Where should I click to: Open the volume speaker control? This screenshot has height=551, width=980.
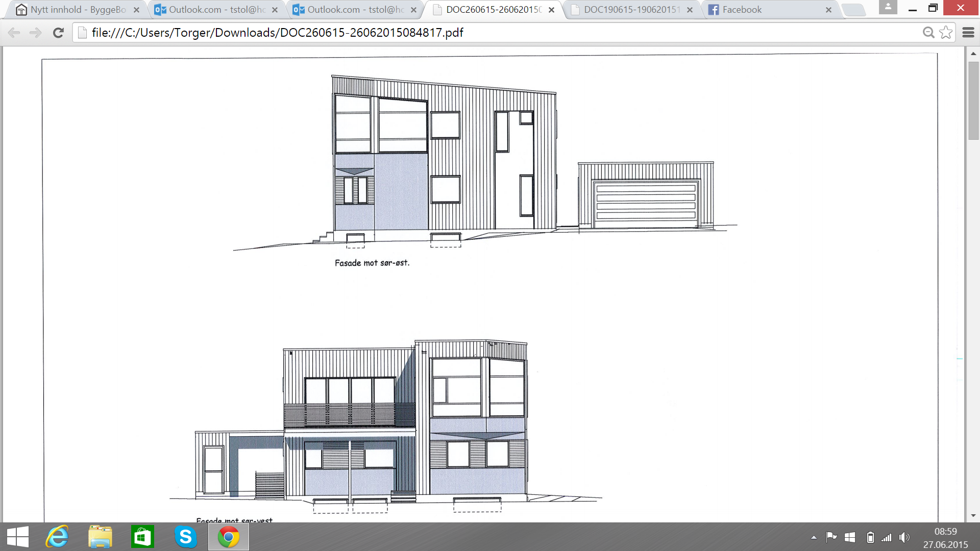click(904, 537)
